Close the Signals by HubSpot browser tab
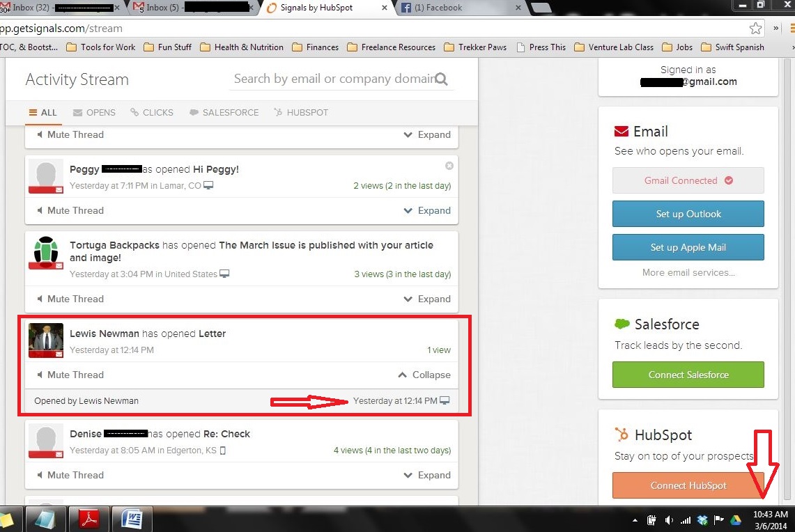The image size is (795, 532). point(385,8)
